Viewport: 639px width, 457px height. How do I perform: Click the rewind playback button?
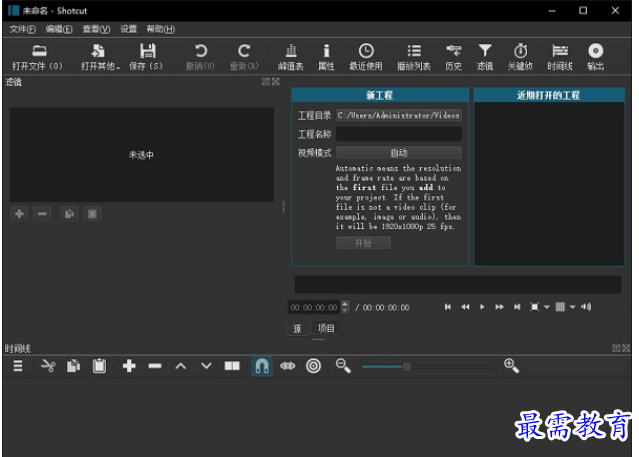[465, 307]
